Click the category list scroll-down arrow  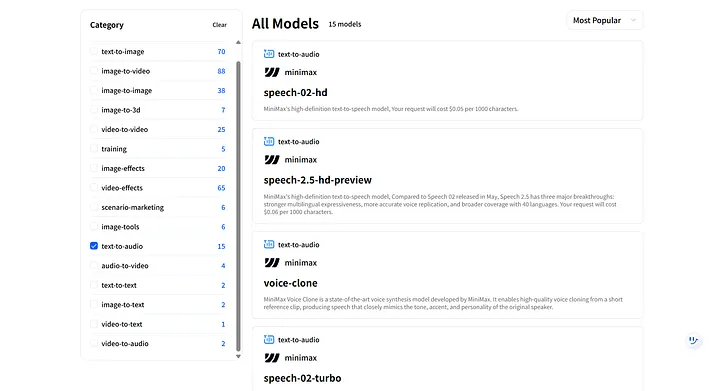pyautogui.click(x=238, y=356)
